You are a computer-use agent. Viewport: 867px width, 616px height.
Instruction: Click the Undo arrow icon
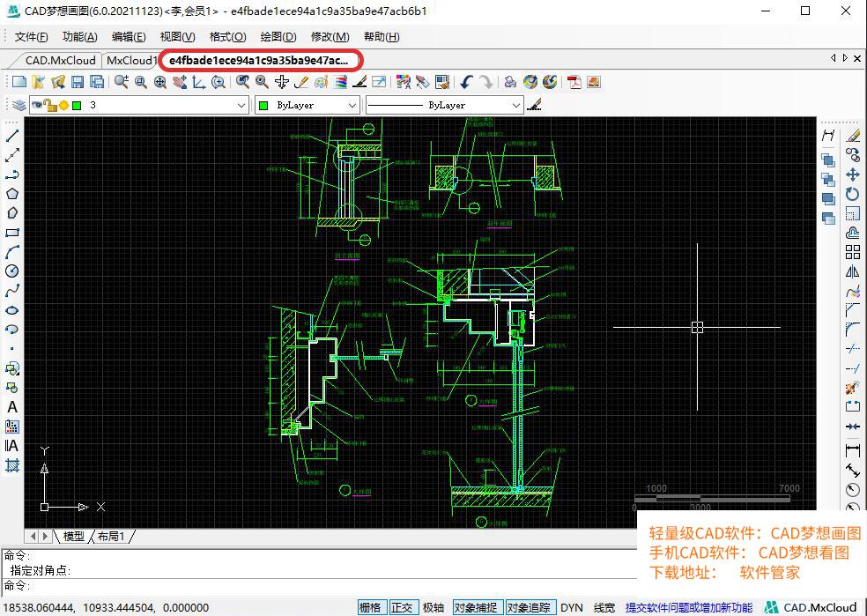pos(466,82)
